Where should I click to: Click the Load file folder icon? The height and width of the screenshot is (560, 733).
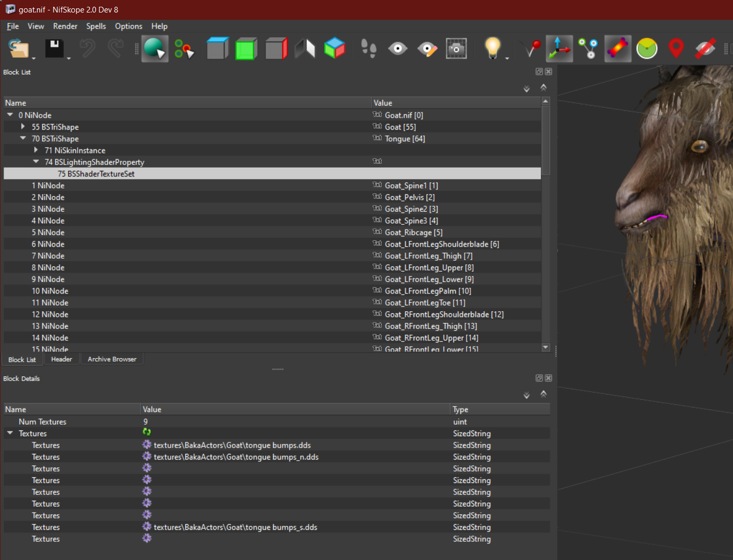19,49
